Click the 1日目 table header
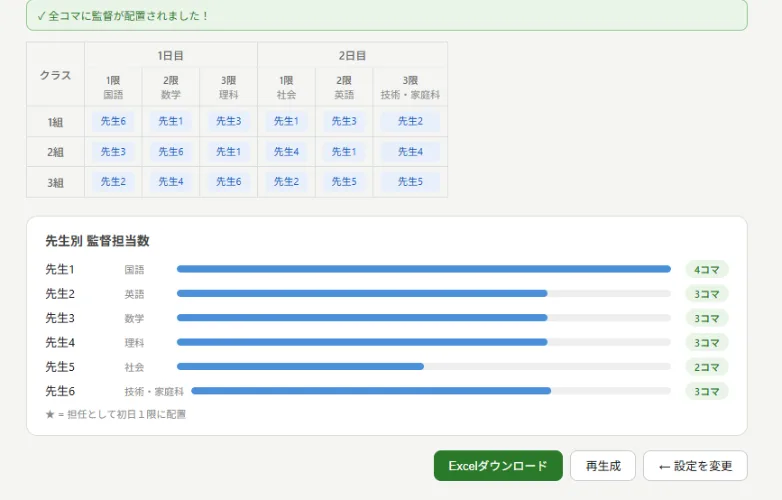Screen dimensions: 782x500 coord(171,55)
